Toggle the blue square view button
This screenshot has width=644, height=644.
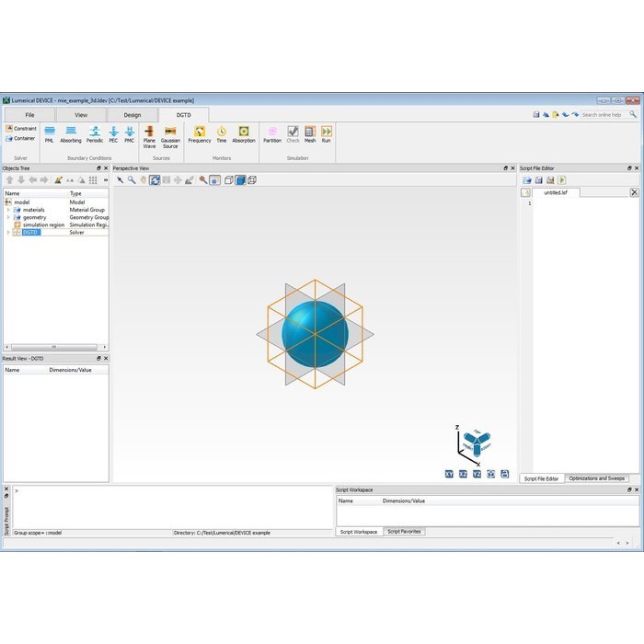pos(214,180)
